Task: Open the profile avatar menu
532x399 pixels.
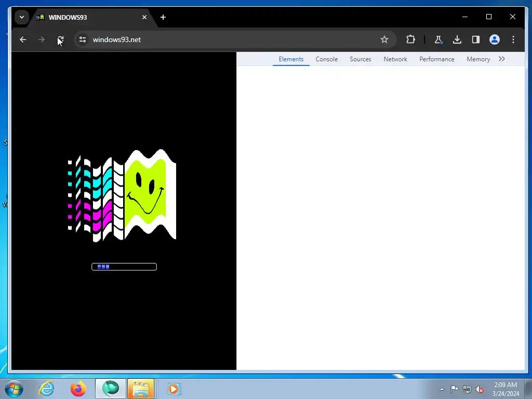Action: pyautogui.click(x=495, y=39)
